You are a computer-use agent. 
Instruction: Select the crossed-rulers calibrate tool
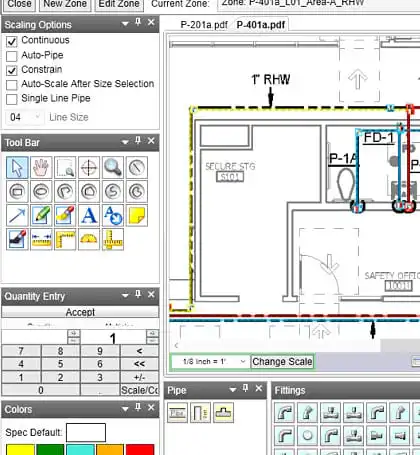pyautogui.click(x=113, y=239)
